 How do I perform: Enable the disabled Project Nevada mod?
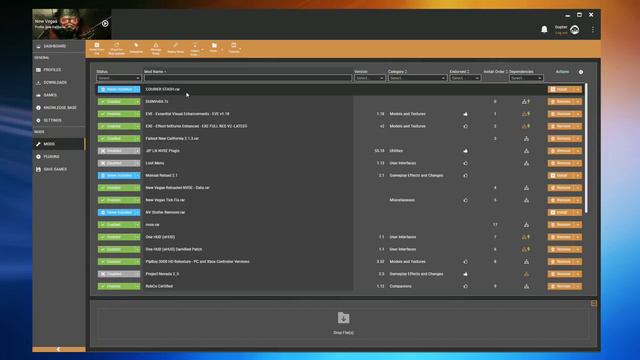click(x=116, y=274)
